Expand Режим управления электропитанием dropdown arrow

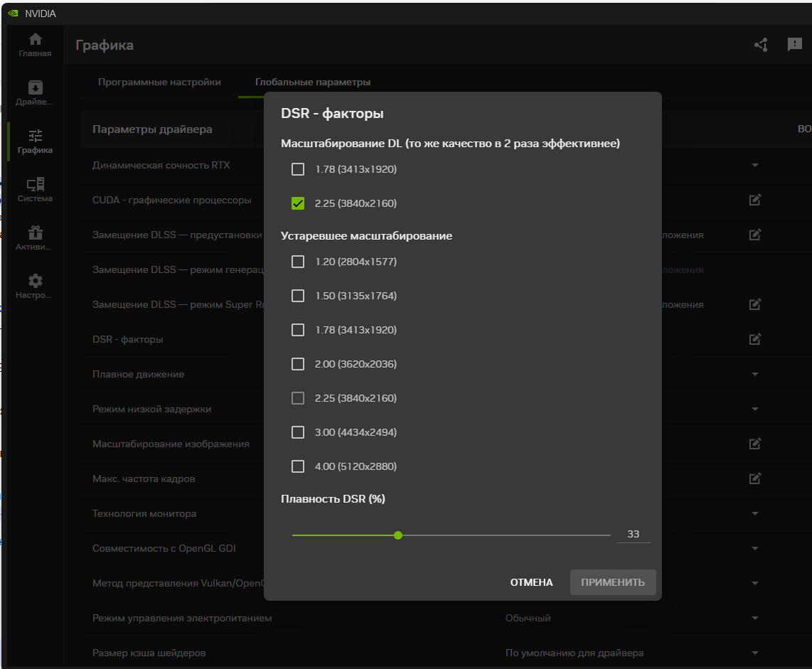[755, 618]
